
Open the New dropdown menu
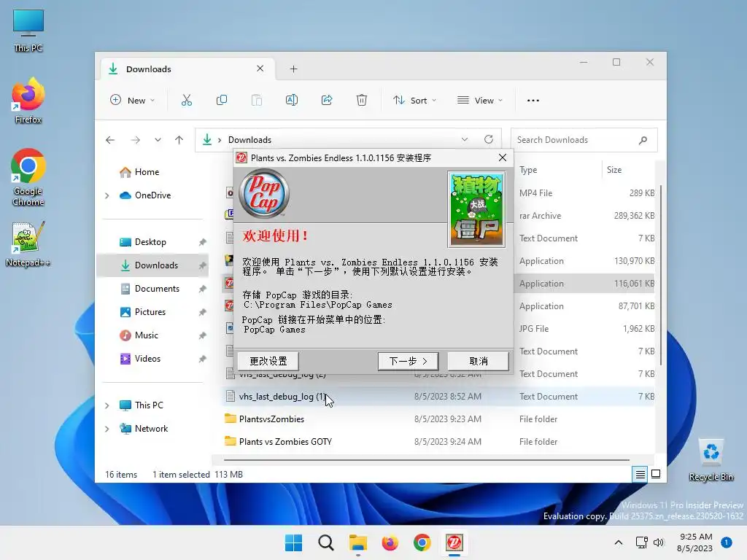pyautogui.click(x=133, y=100)
